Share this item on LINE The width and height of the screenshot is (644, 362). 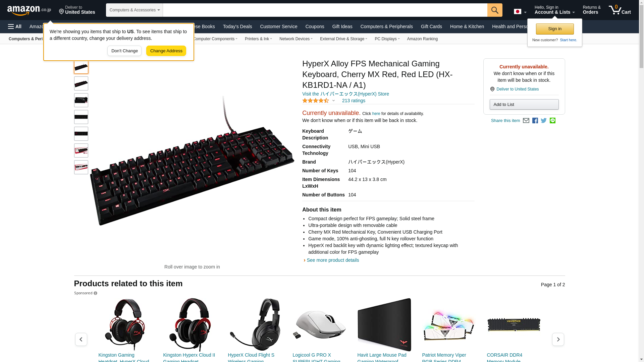(552, 121)
